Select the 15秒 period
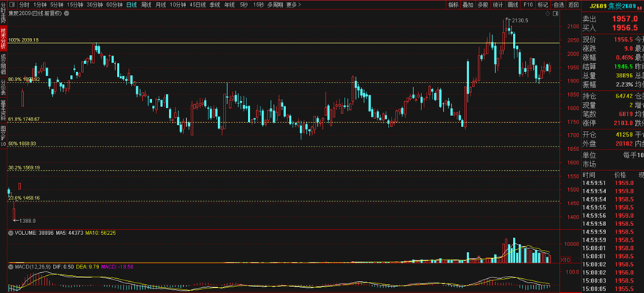Viewport: 644px width, 293px height. coord(258,5)
